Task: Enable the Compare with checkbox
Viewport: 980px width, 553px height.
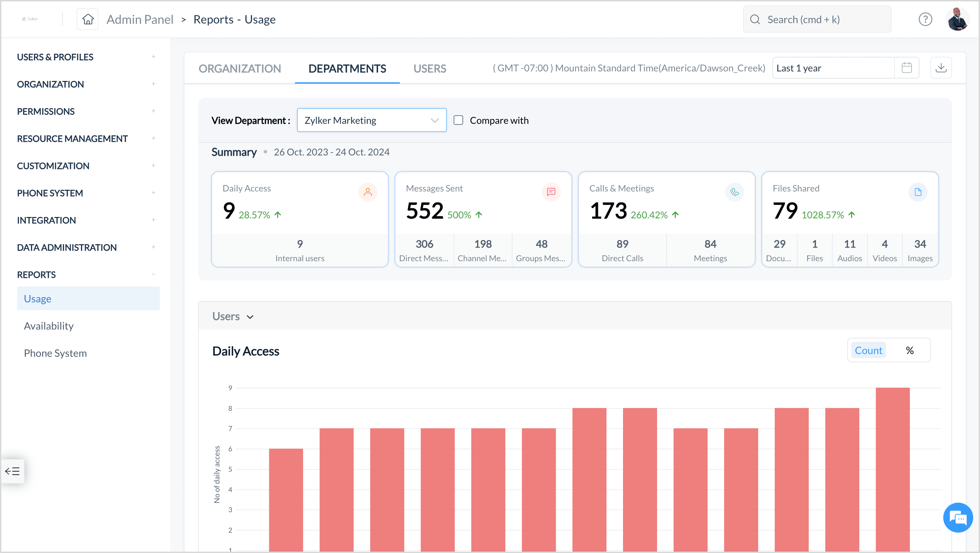Action: tap(458, 120)
